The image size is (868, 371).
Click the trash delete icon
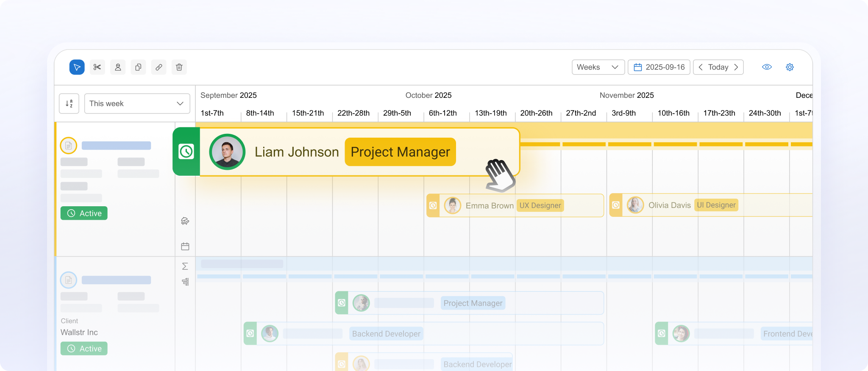point(179,67)
